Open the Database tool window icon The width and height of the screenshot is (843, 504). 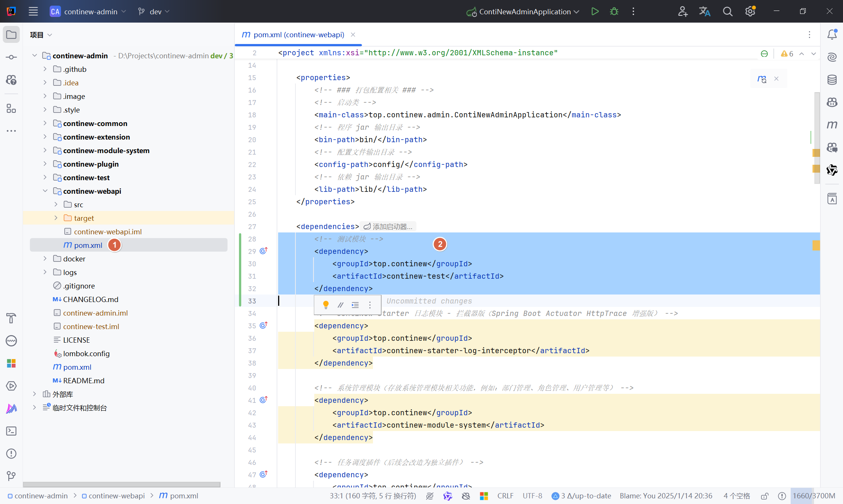(x=832, y=80)
